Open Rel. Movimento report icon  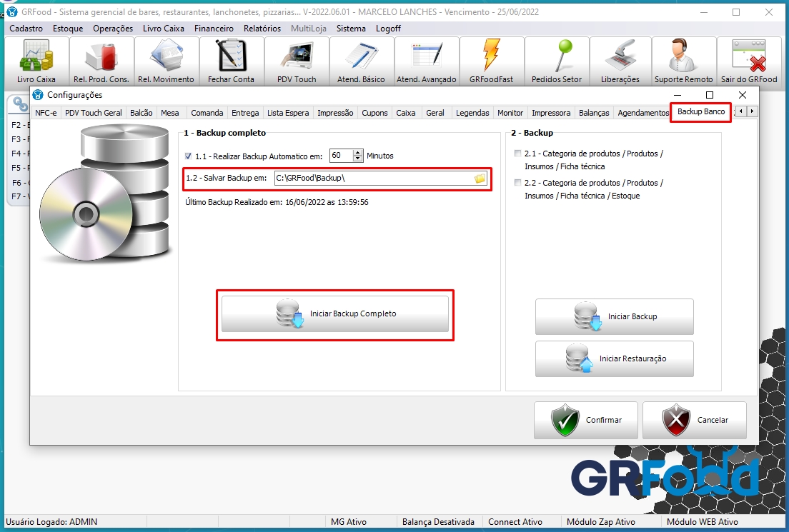(x=166, y=61)
